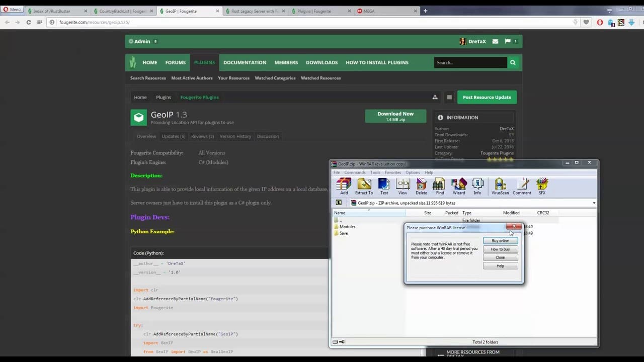The image size is (644, 362).
Task: Click the sitemap icon in breadcrumb bar
Action: click(x=435, y=98)
